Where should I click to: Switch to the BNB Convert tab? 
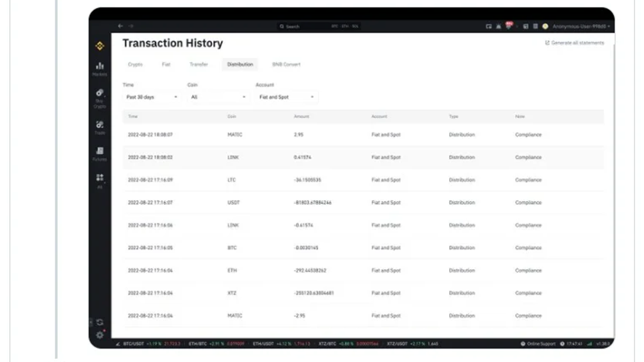tap(286, 64)
